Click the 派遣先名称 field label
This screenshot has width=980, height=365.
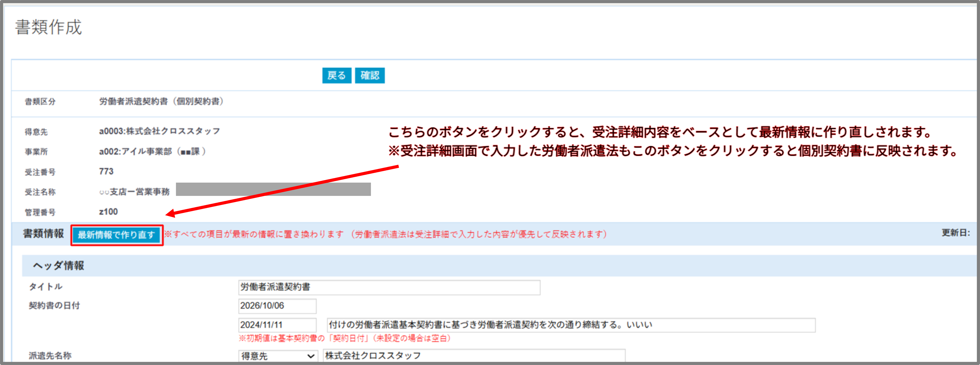[x=50, y=356]
